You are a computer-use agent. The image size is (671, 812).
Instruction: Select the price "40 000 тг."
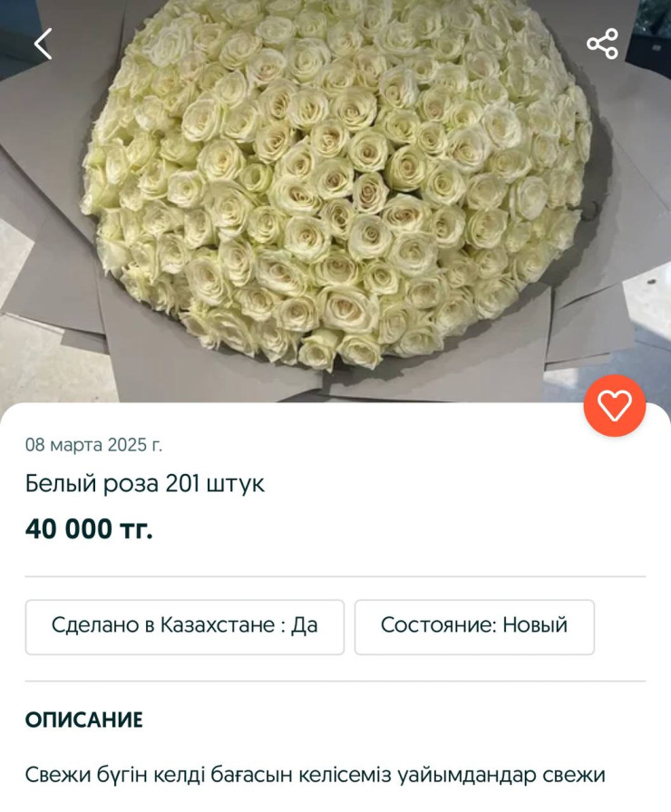(89, 528)
